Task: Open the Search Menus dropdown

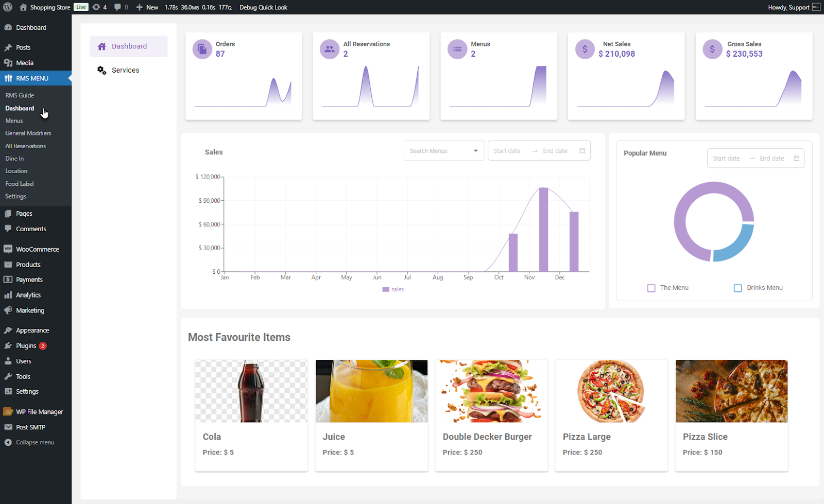Action: coord(443,150)
